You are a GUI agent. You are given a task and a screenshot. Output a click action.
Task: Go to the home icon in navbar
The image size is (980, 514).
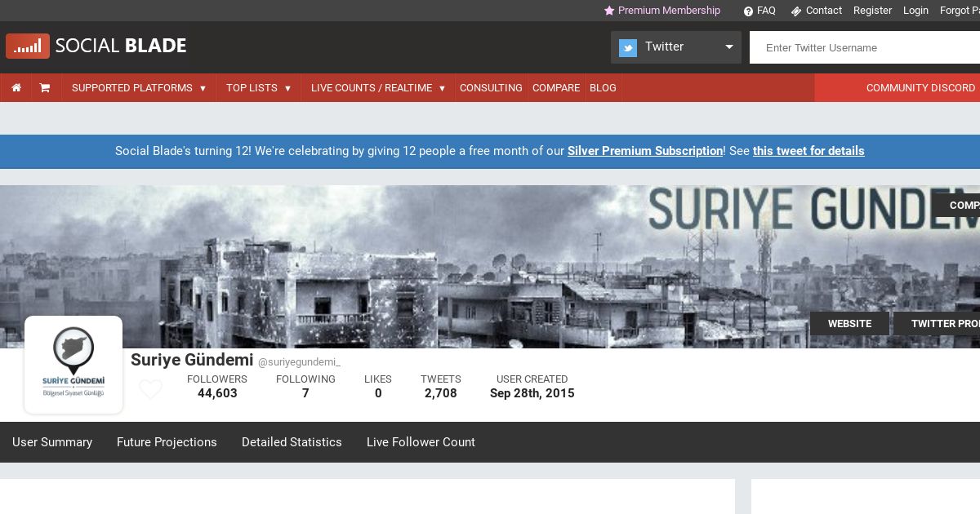(16, 87)
